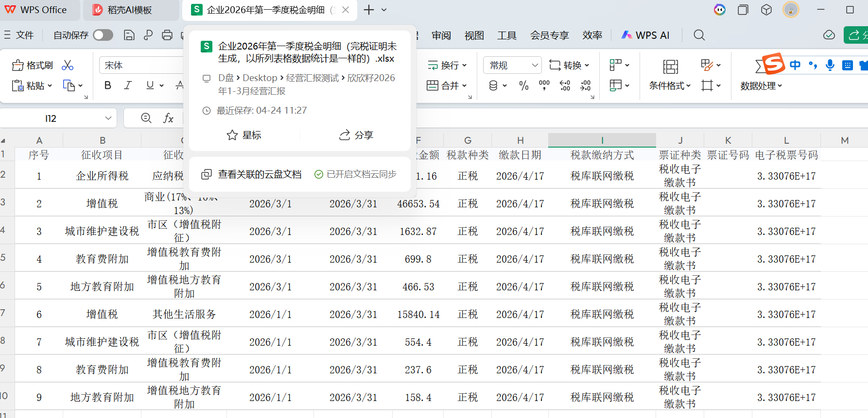Open the 条件格式 conditional formatting dropdown
This screenshot has width=868, height=418.
[x=670, y=85]
